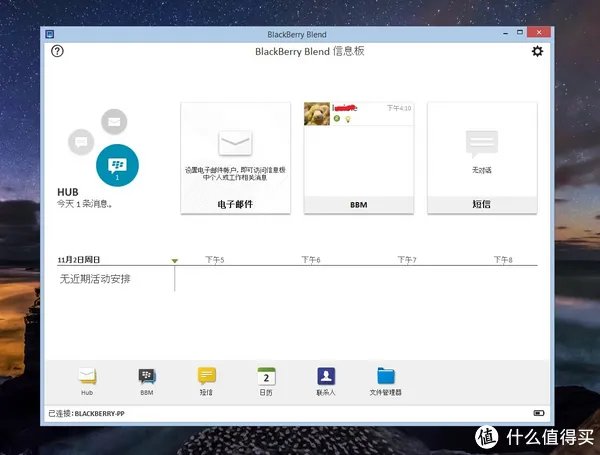600x455 pixels.
Task: Open Hub from the bottom launcher
Action: (87, 381)
